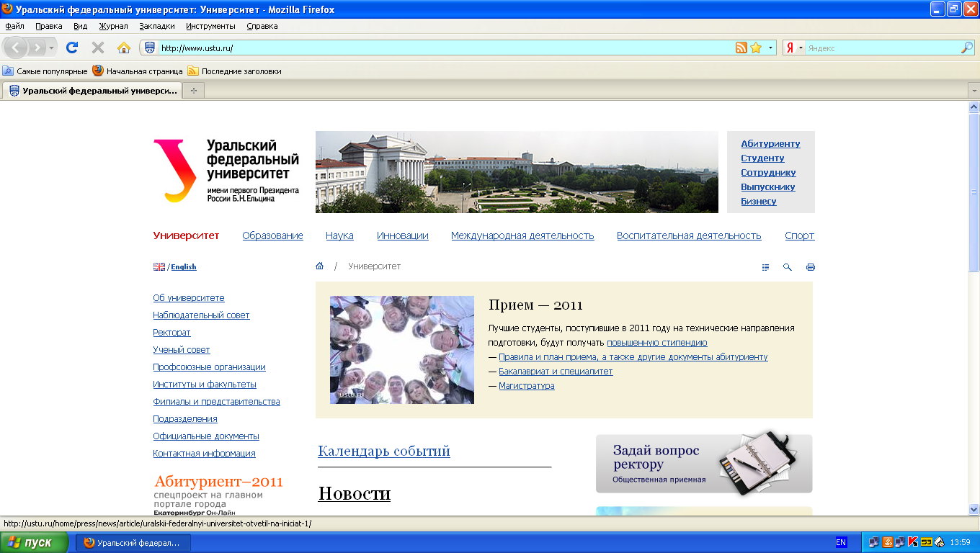Open the address bar history dropdown arrow
The height and width of the screenshot is (553, 980).
(771, 48)
